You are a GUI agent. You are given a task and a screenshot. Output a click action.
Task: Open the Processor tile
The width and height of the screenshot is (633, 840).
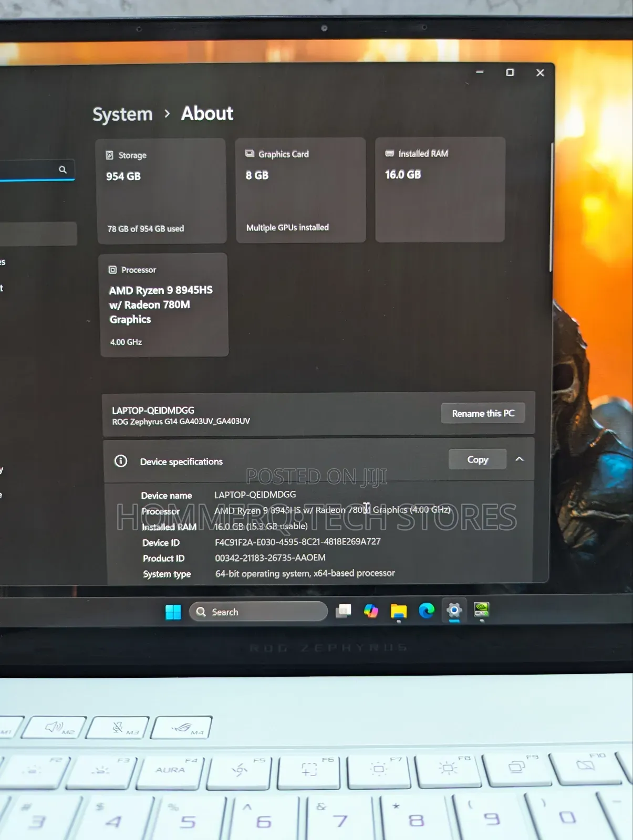164,305
